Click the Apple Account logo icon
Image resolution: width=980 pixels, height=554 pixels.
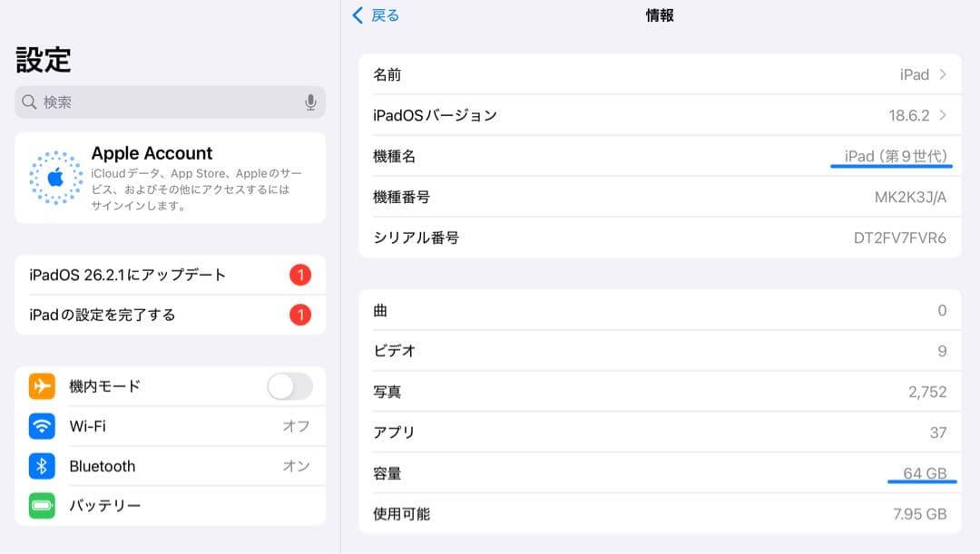click(55, 178)
